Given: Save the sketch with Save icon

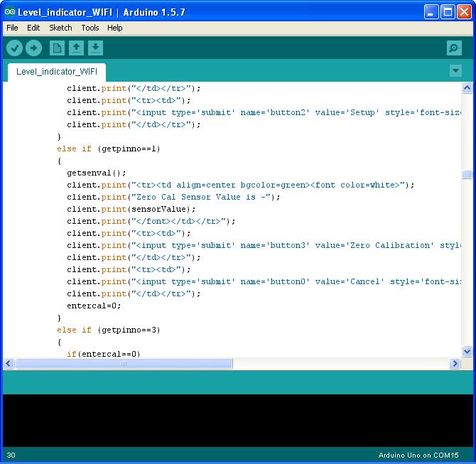Looking at the screenshot, I should pyautogui.click(x=96, y=48).
